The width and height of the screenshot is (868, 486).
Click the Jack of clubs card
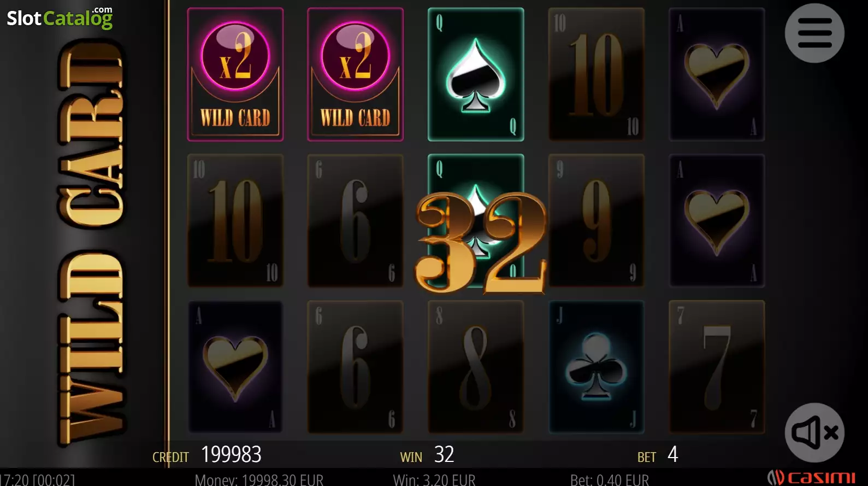coord(597,367)
